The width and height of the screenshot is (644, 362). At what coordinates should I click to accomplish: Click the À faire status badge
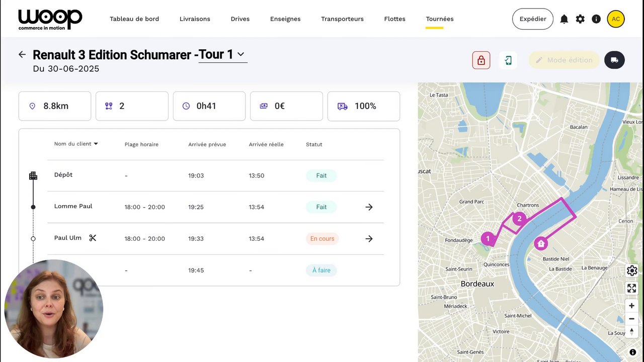(x=321, y=270)
